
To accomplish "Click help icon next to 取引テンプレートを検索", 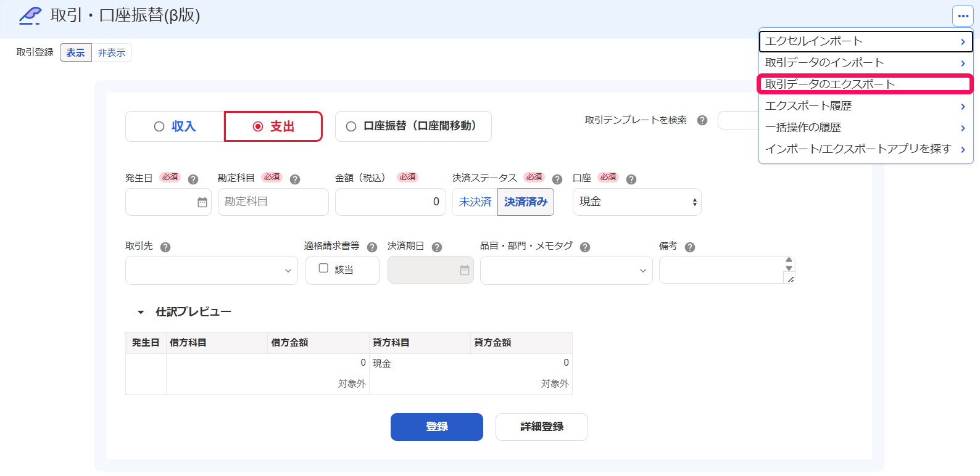I will pyautogui.click(x=702, y=120).
